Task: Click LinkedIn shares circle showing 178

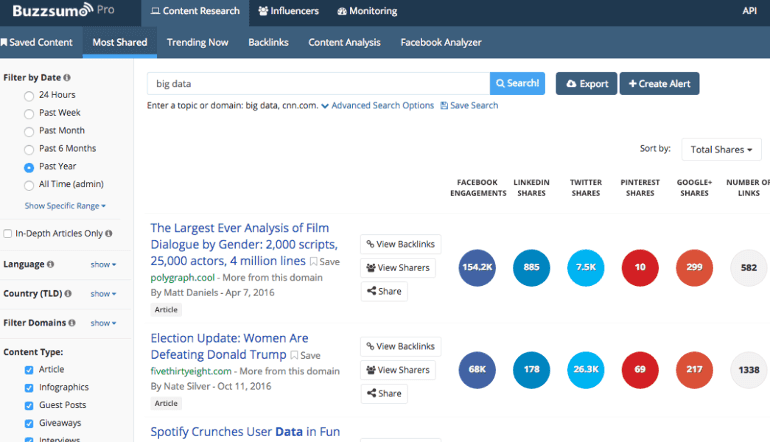Action: point(531,370)
